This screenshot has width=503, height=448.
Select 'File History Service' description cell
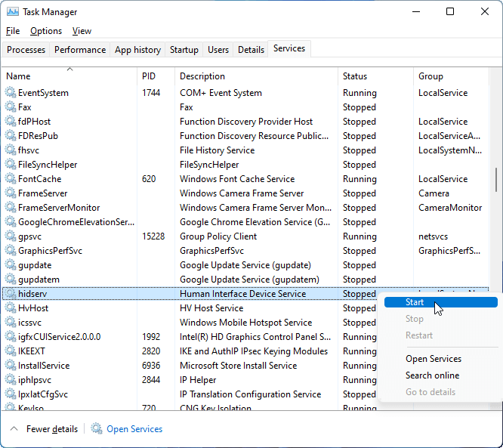tap(218, 150)
